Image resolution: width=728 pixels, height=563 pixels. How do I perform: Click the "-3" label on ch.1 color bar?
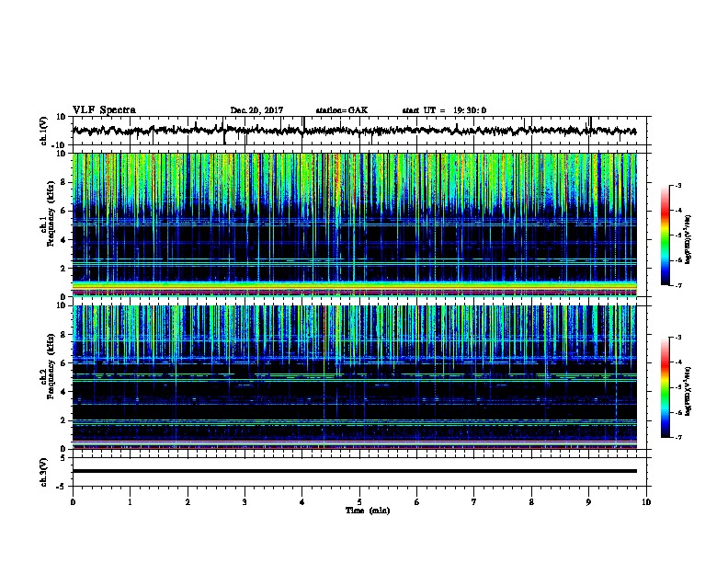click(x=677, y=185)
